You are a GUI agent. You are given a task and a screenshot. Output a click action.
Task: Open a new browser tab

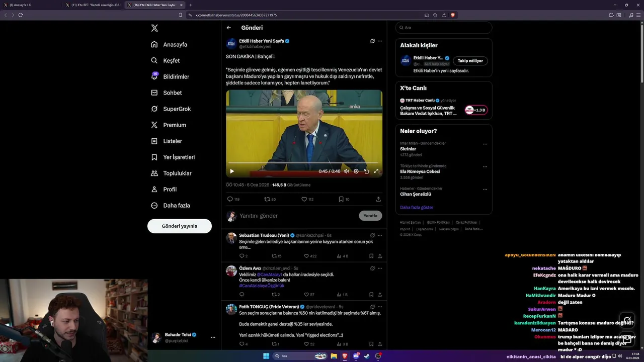click(191, 5)
